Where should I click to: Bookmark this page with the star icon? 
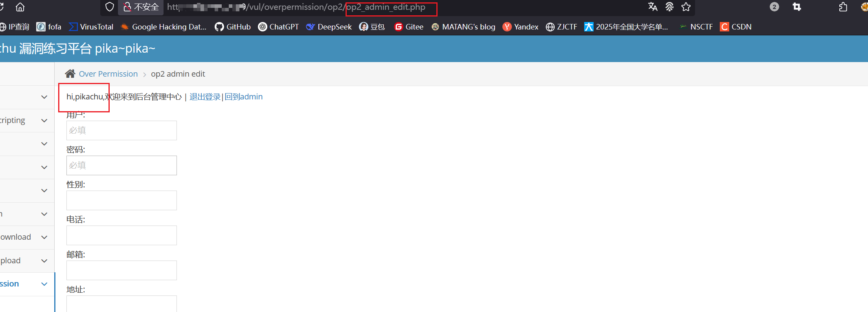point(686,7)
